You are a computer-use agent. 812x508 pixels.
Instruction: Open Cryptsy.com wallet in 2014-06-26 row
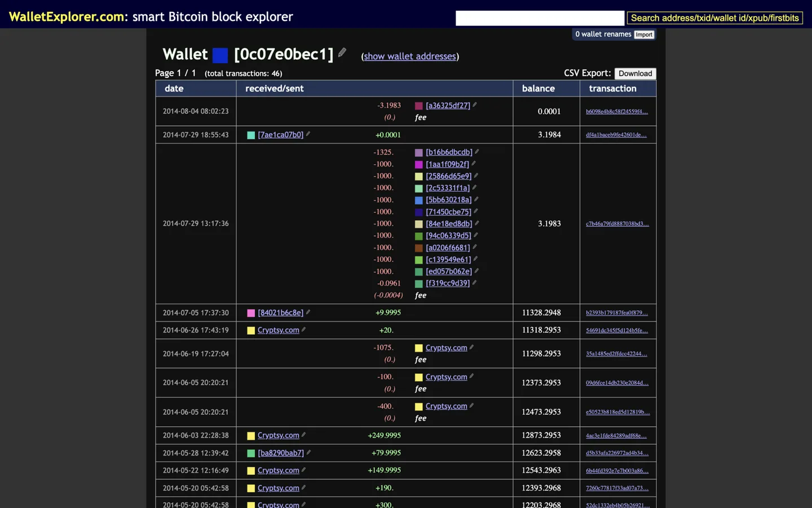click(278, 330)
